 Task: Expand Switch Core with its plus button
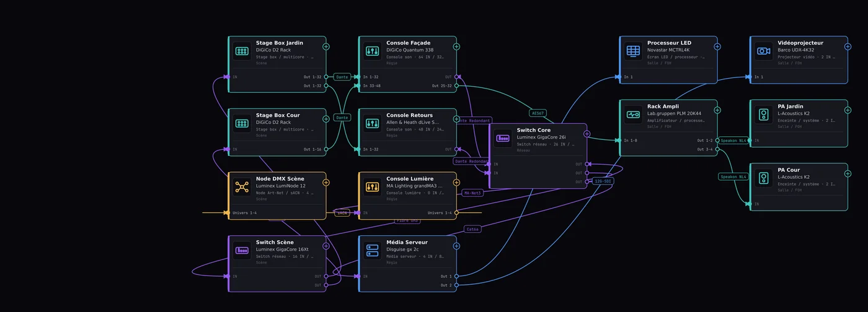(x=587, y=134)
